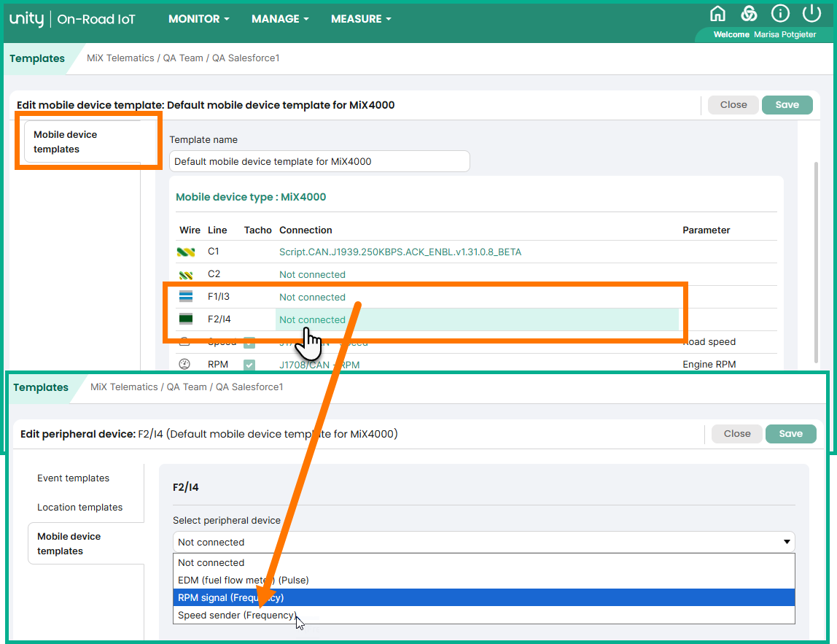Click the upper Templates page heading
This screenshot has width=837, height=644.
click(37, 58)
